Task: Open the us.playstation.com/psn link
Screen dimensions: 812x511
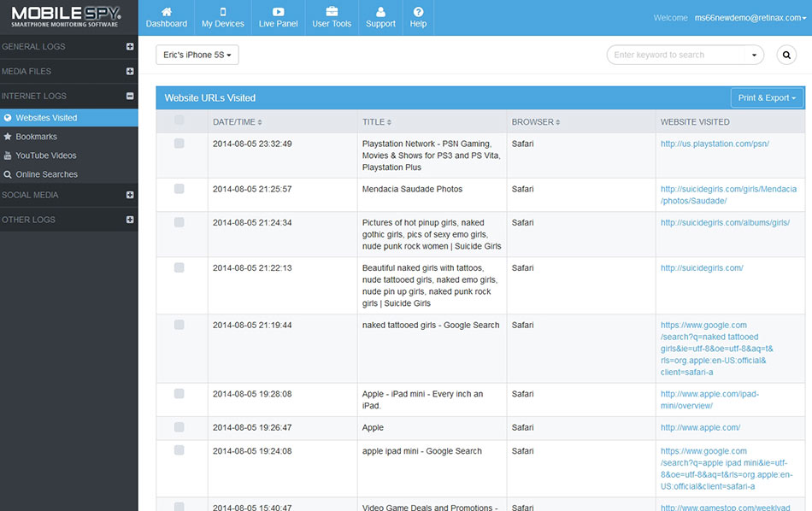Action: pos(715,144)
